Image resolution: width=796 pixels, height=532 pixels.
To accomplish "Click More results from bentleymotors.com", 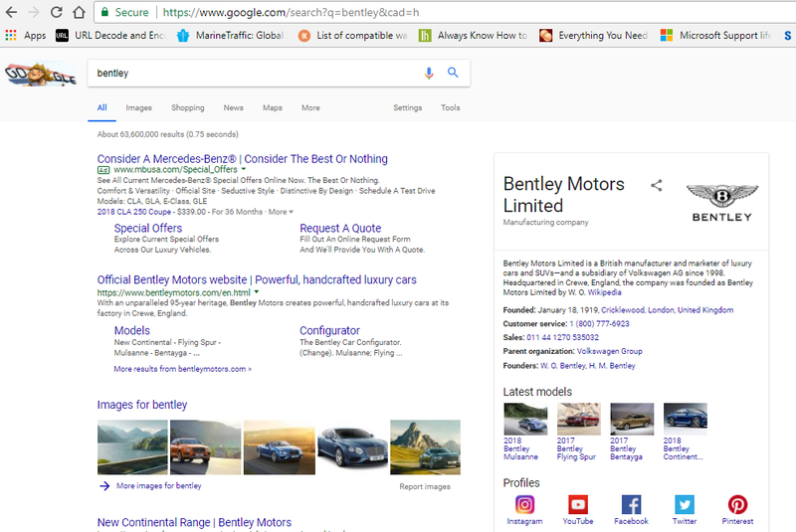I will coord(182,369).
